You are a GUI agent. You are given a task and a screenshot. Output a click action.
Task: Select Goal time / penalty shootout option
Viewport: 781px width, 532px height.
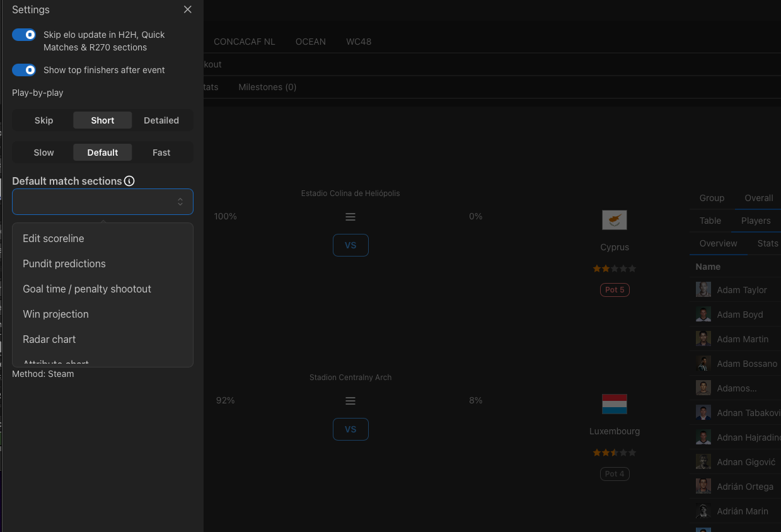pyautogui.click(x=103, y=289)
